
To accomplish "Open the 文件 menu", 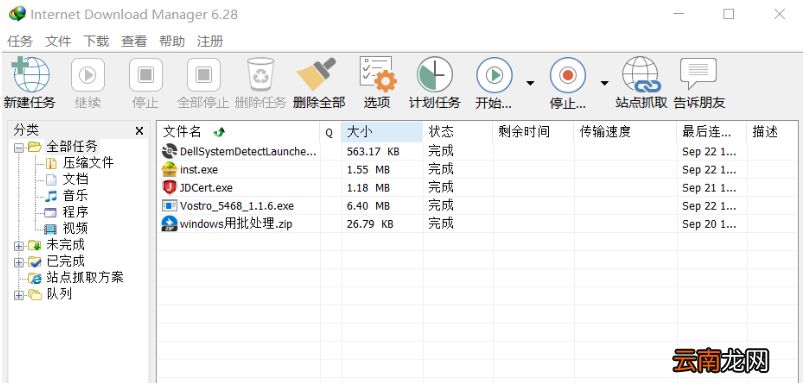I will coord(58,41).
